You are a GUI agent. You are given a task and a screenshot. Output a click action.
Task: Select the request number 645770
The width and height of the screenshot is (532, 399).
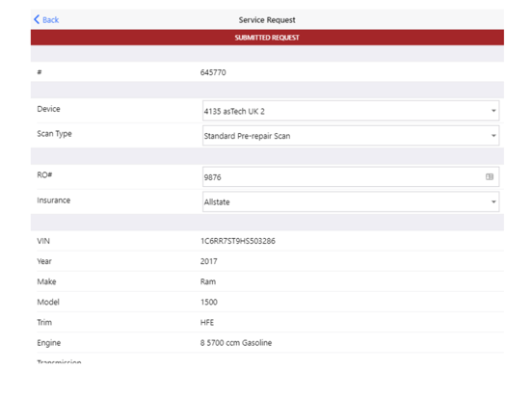213,72
